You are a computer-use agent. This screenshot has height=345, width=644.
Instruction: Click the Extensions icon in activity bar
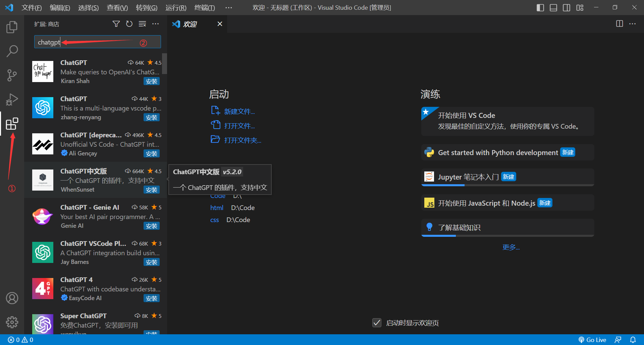click(12, 124)
